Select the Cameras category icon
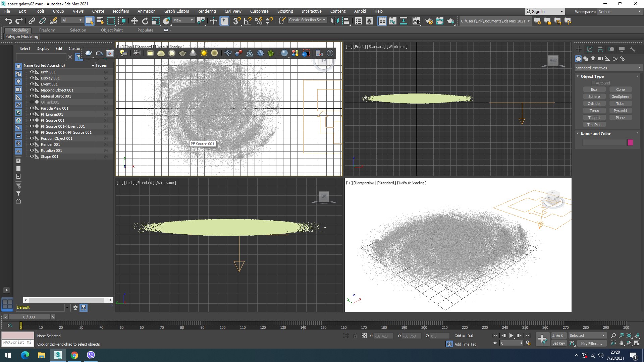 [x=600, y=59]
